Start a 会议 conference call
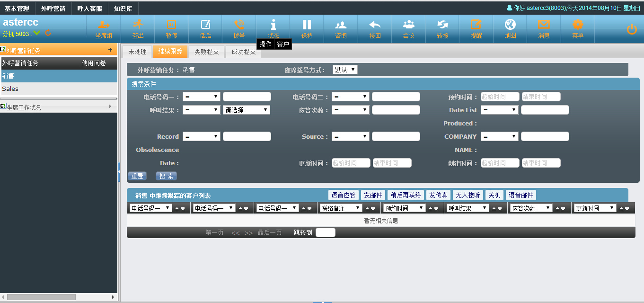The width and height of the screenshot is (644, 303). pyautogui.click(x=409, y=25)
